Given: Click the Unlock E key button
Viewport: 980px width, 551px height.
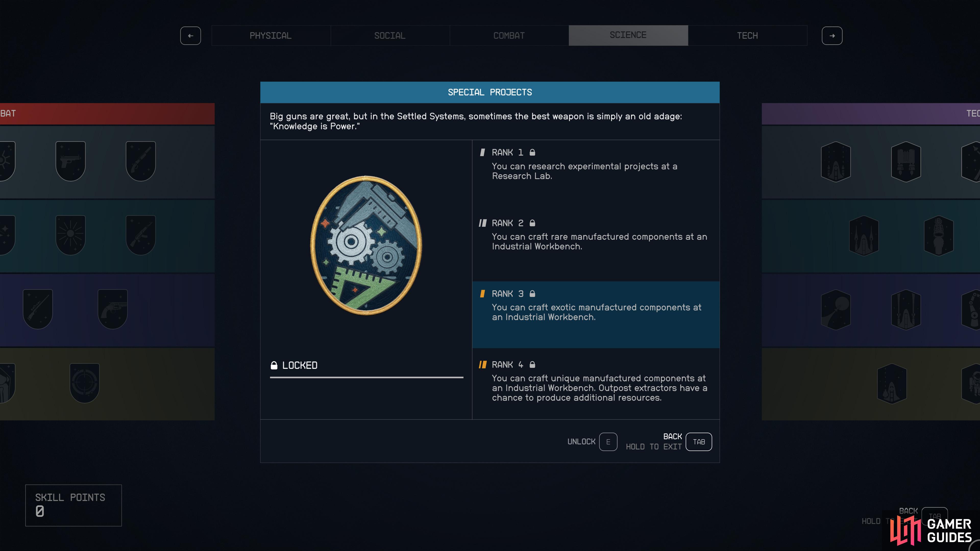Looking at the screenshot, I should point(608,442).
